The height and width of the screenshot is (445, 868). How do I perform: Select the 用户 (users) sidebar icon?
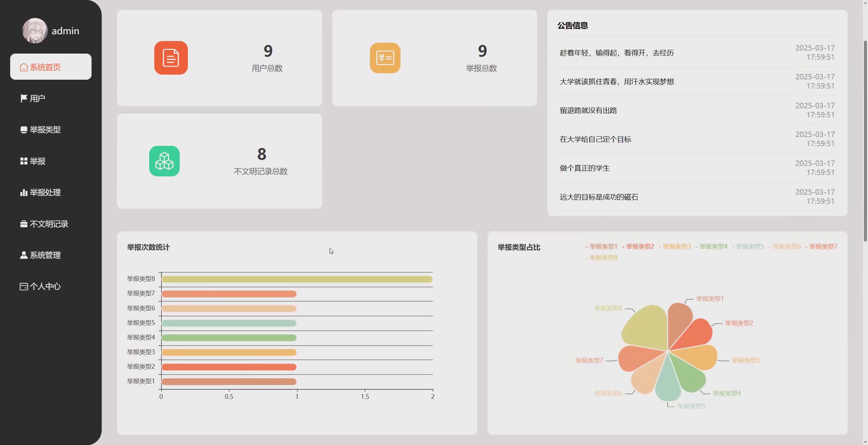point(23,98)
